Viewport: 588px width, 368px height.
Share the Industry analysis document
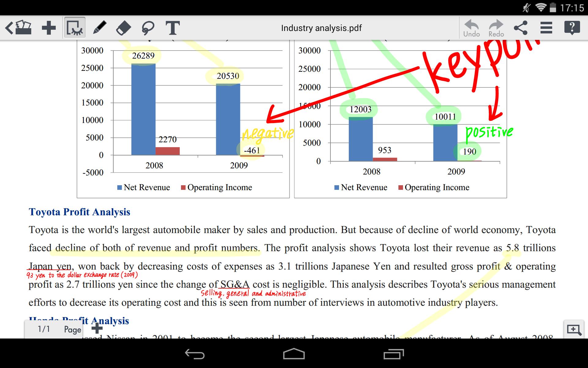click(521, 28)
